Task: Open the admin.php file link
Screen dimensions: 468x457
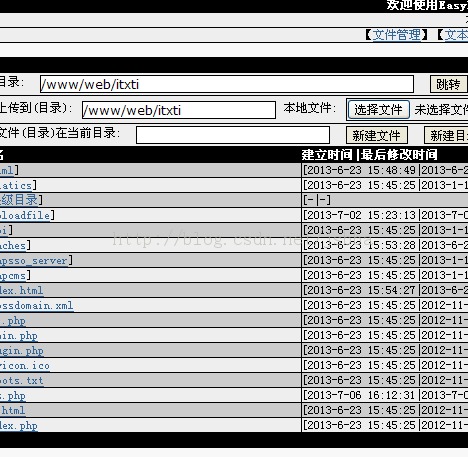Action: 19,336
